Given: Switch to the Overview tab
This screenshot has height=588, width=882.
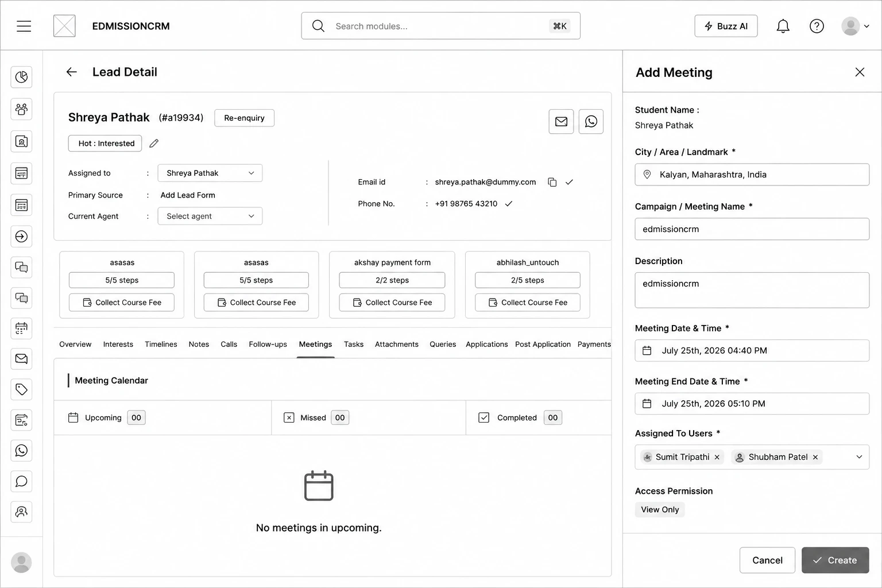Looking at the screenshot, I should [x=75, y=345].
